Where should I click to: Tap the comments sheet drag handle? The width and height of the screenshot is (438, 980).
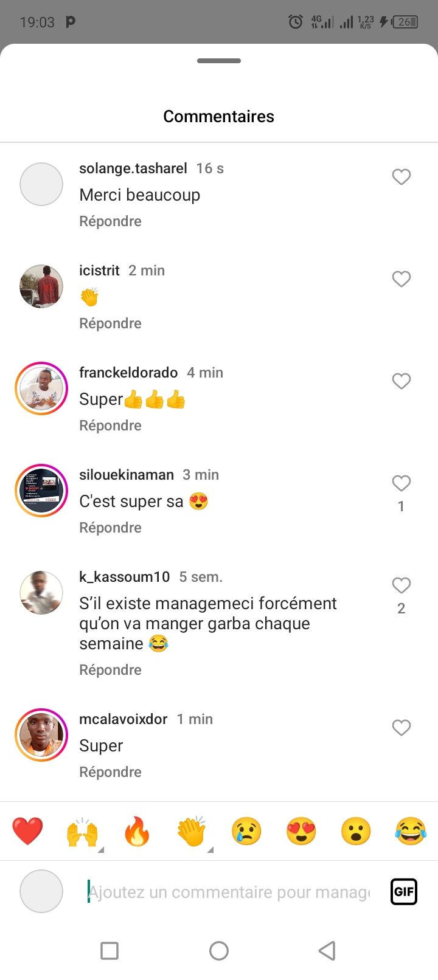219,61
